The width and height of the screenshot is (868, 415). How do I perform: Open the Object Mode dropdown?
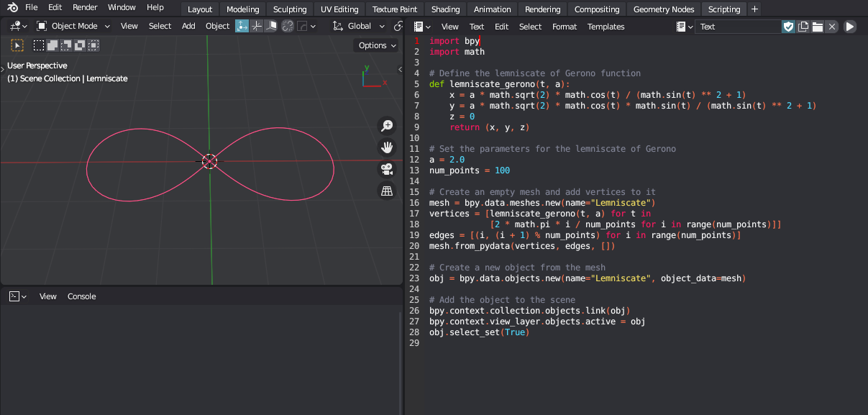click(73, 26)
